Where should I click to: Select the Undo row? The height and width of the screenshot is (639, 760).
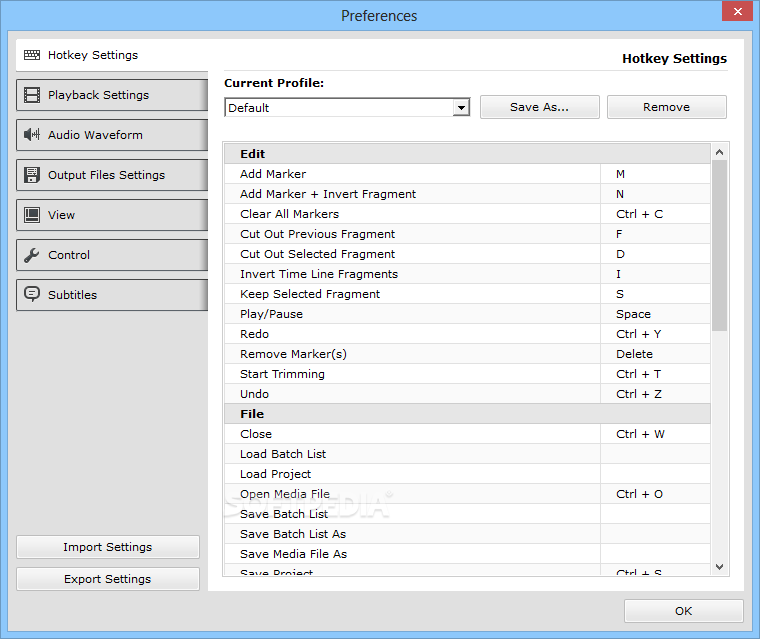(467, 394)
